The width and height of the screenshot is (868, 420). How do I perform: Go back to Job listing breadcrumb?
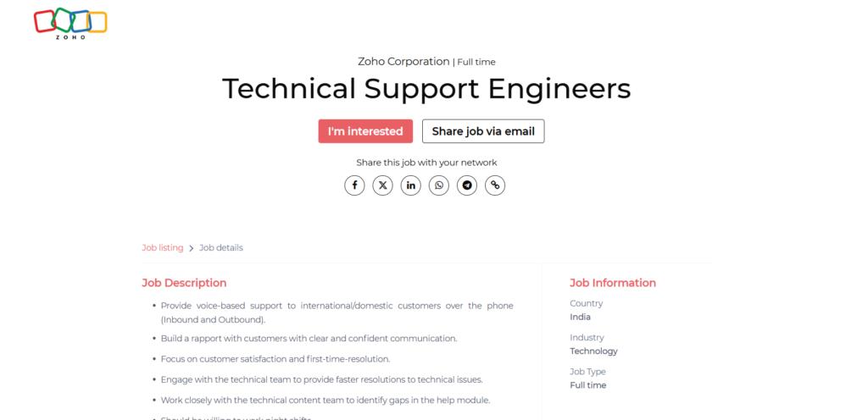click(x=162, y=248)
